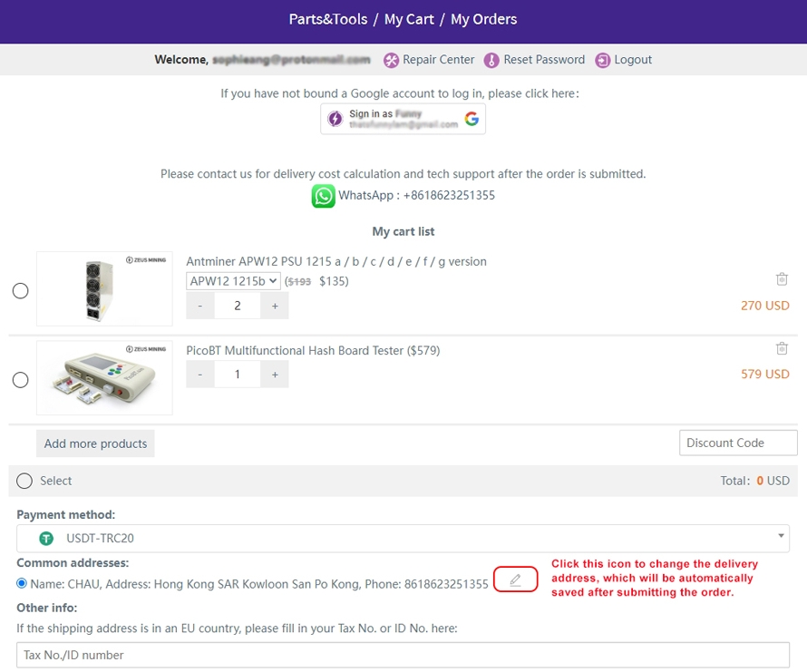The width and height of the screenshot is (807, 672).
Task: Open the Parts&Tools navigation link
Action: [x=326, y=19]
